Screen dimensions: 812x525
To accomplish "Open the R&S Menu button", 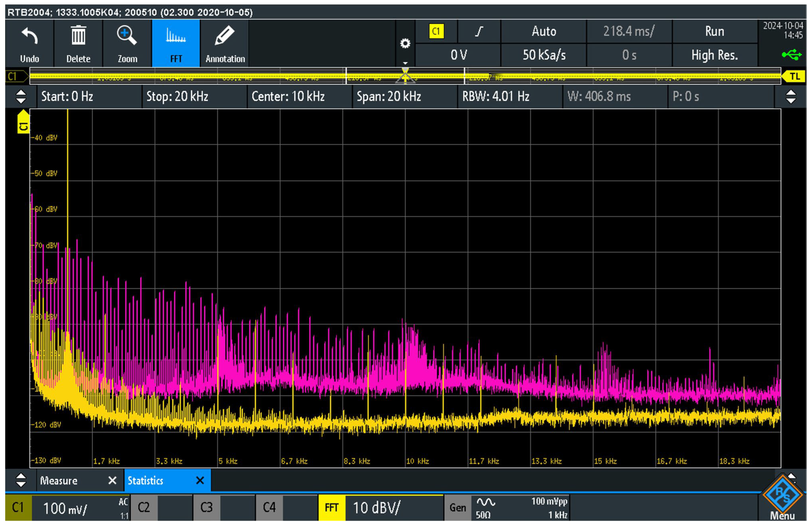I will coord(782,498).
